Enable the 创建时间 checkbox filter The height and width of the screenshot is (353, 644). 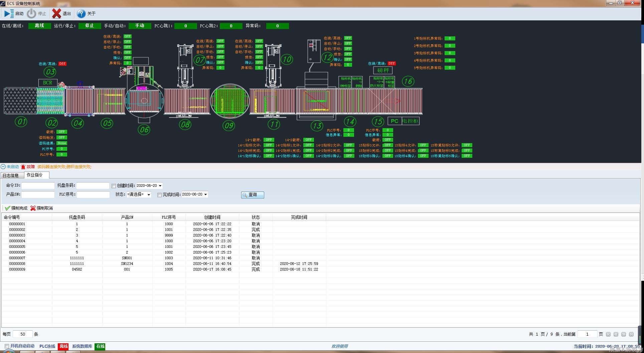tap(114, 186)
